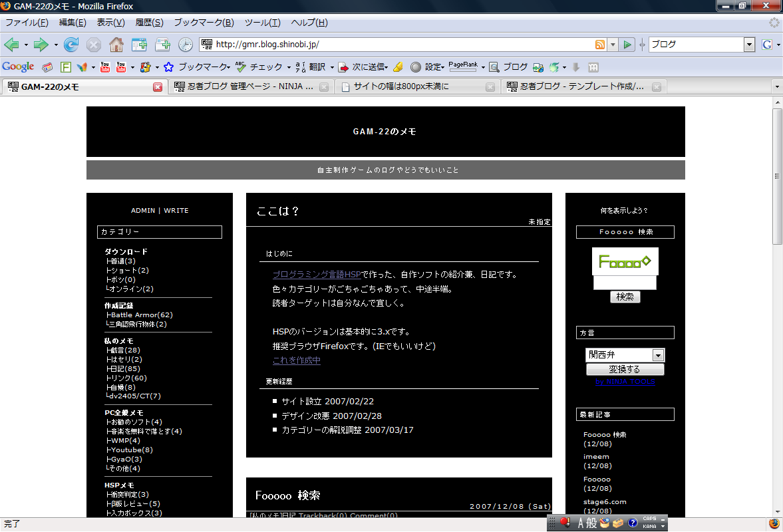Screen dimensions: 783x532
Task: Open the History clock icon
Action: click(x=185, y=45)
